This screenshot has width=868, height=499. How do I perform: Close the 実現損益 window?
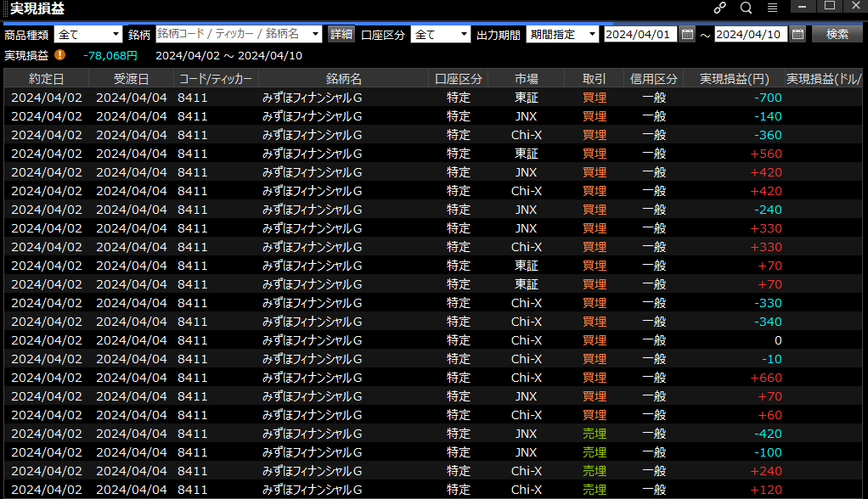856,7
